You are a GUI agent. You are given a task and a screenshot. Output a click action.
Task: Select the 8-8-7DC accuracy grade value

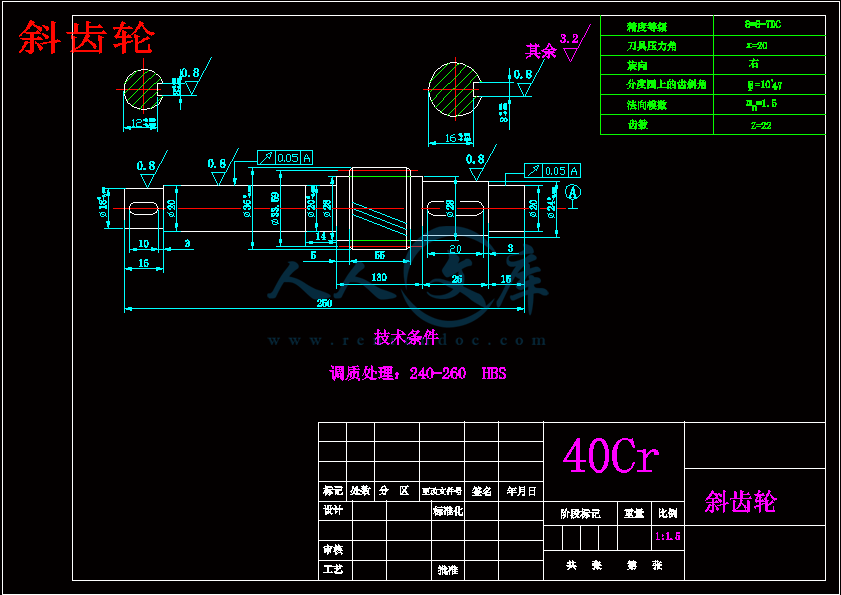(763, 25)
